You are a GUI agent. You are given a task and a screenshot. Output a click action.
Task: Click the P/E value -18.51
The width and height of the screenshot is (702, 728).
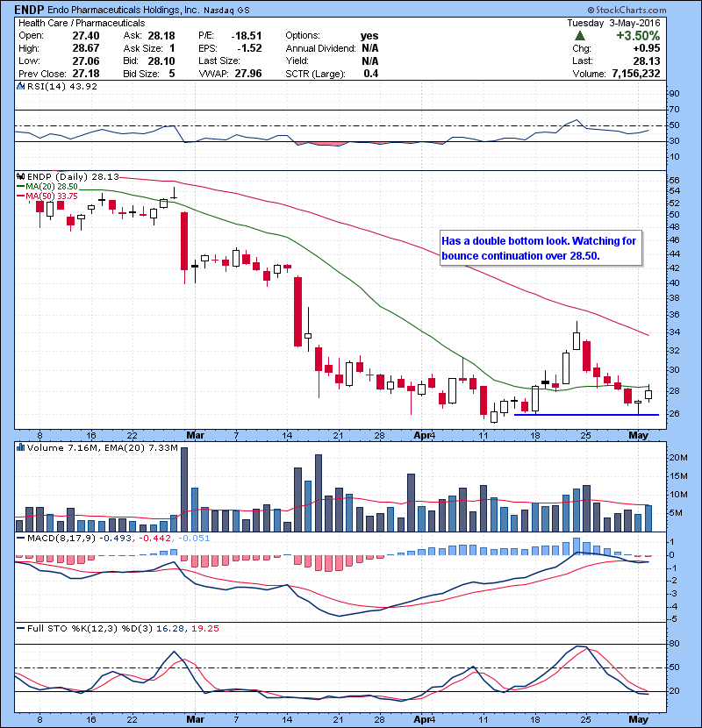tap(247, 36)
